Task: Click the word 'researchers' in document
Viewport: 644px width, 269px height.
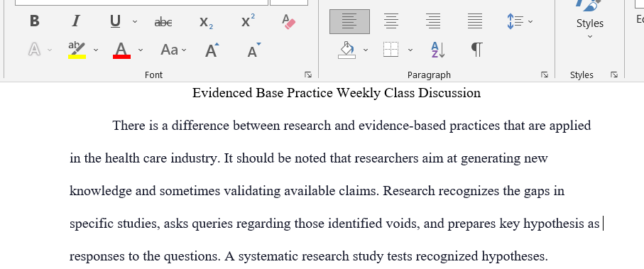Action: pos(386,158)
